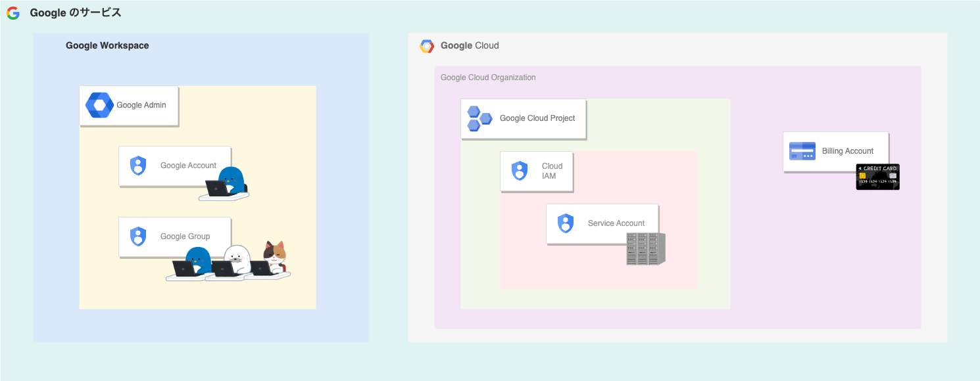Click the white seal with laptop
980x381 pixels.
pyautogui.click(x=230, y=263)
